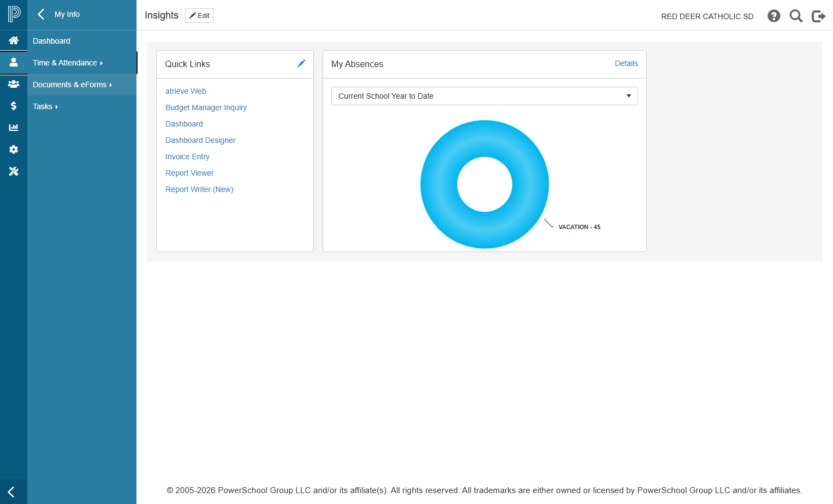Viewport: 833px width, 504px height.
Task: Click the Quick Links panel title
Action: coord(187,64)
